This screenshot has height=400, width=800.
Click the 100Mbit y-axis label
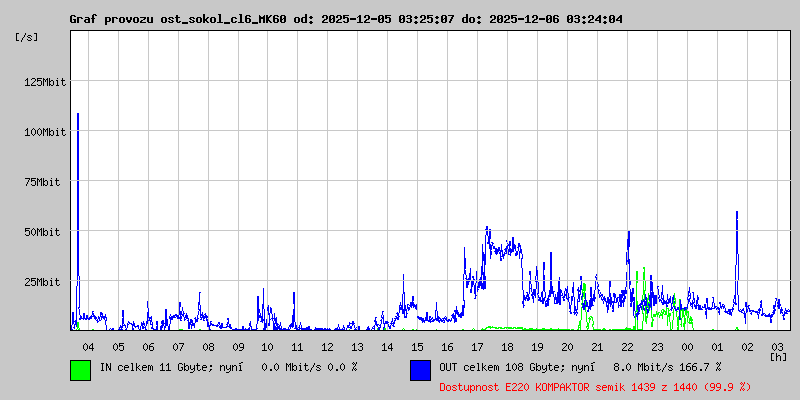(x=44, y=132)
